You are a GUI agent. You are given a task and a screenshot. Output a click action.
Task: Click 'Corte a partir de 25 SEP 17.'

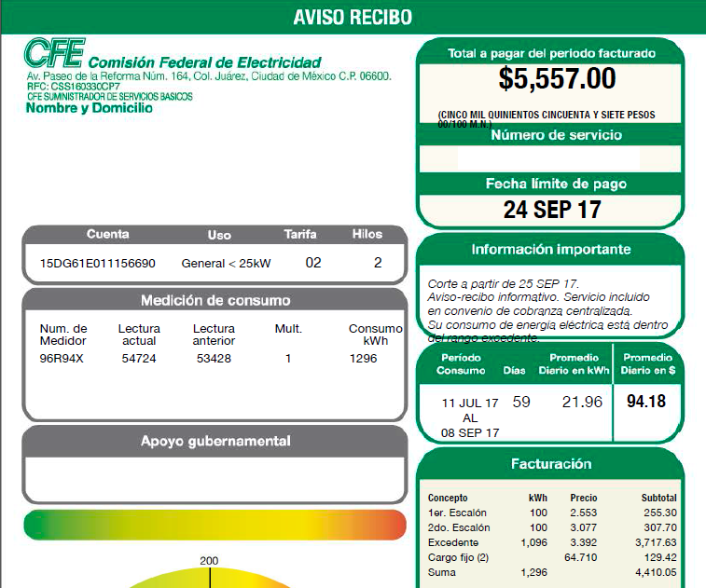tap(503, 284)
